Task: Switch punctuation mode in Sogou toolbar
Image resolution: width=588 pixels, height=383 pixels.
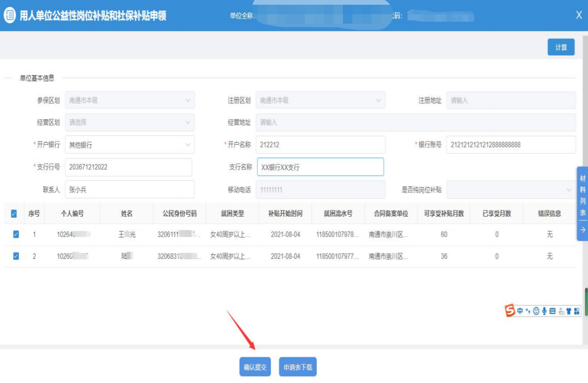Action: (x=528, y=311)
